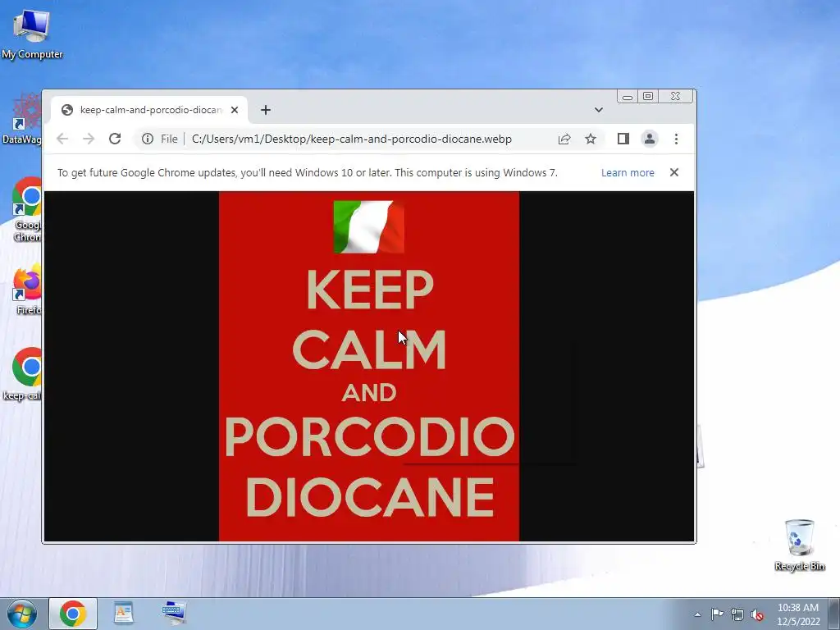
Task: Dismiss the Chrome update notification bar
Action: [x=674, y=172]
